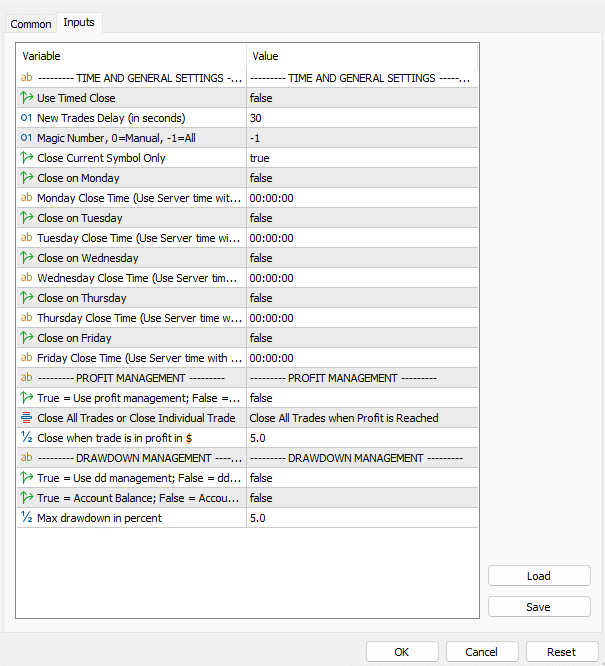Click the boolean icon for Close on Tuesday
This screenshot has width=605, height=666.
click(x=26, y=217)
